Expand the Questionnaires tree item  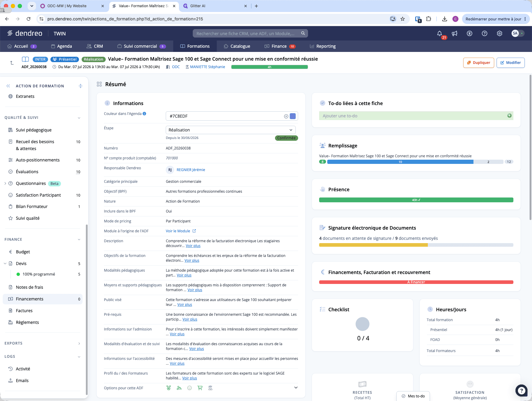tap(5, 183)
